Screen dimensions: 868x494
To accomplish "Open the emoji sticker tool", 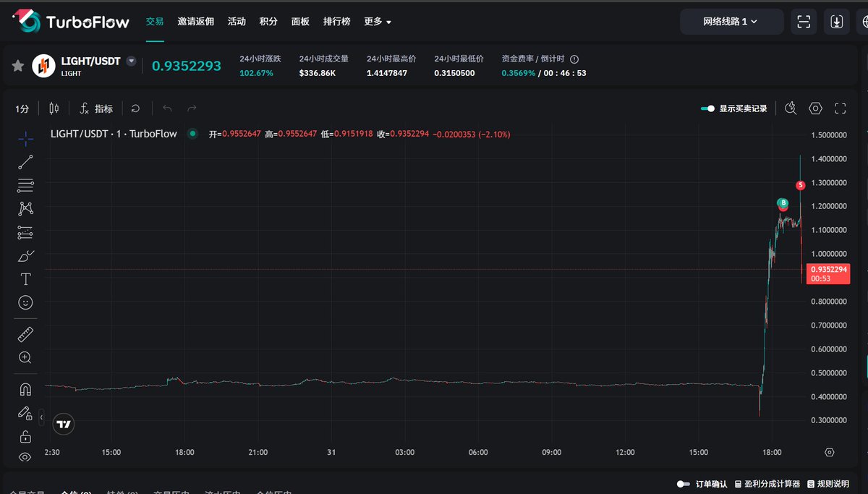I will (x=25, y=302).
